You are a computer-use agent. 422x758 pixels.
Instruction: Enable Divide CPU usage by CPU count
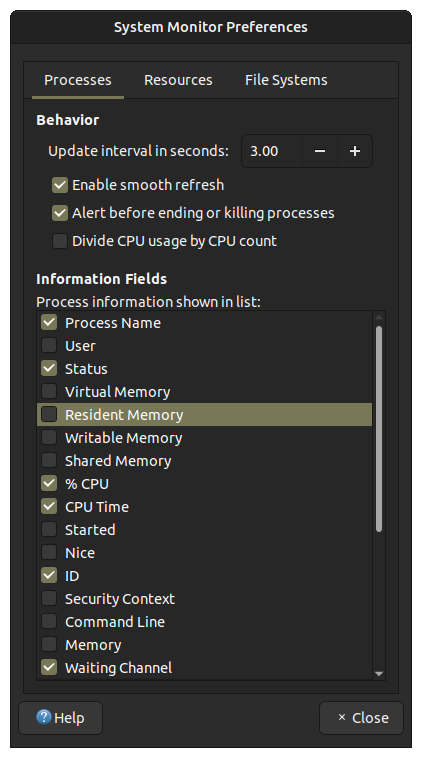[60, 241]
